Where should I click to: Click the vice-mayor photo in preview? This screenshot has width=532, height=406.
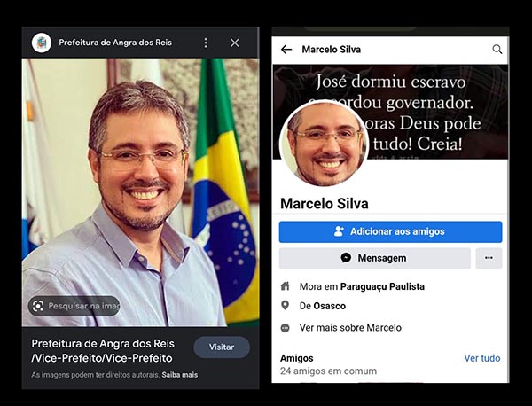pyautogui.click(x=140, y=192)
